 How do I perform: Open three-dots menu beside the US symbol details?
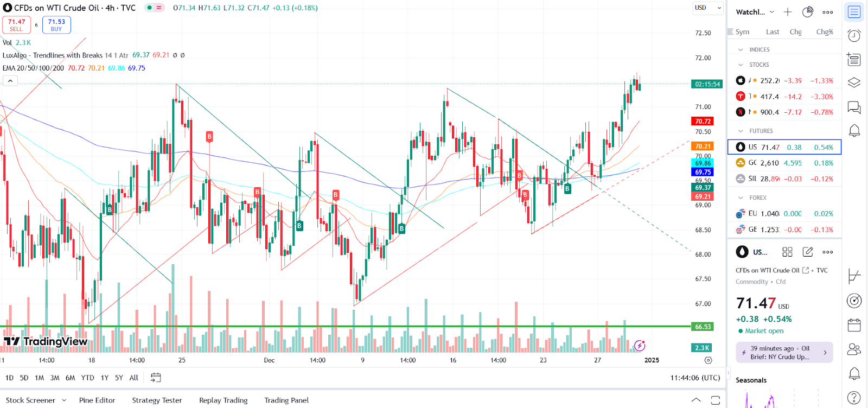pyautogui.click(x=827, y=252)
